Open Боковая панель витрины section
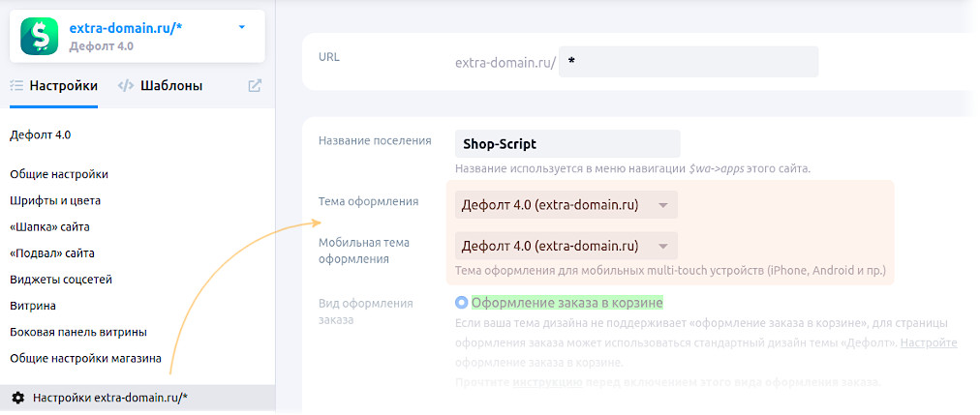 (x=78, y=332)
